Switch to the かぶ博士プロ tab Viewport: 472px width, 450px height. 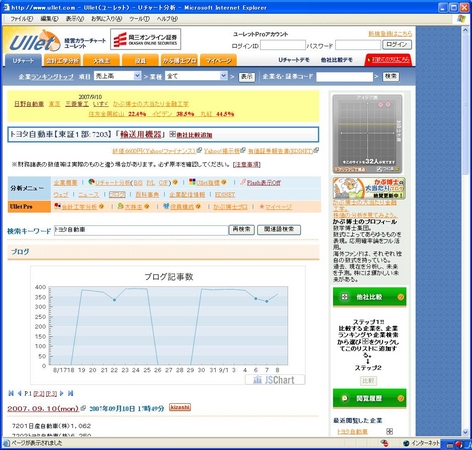pos(179,61)
